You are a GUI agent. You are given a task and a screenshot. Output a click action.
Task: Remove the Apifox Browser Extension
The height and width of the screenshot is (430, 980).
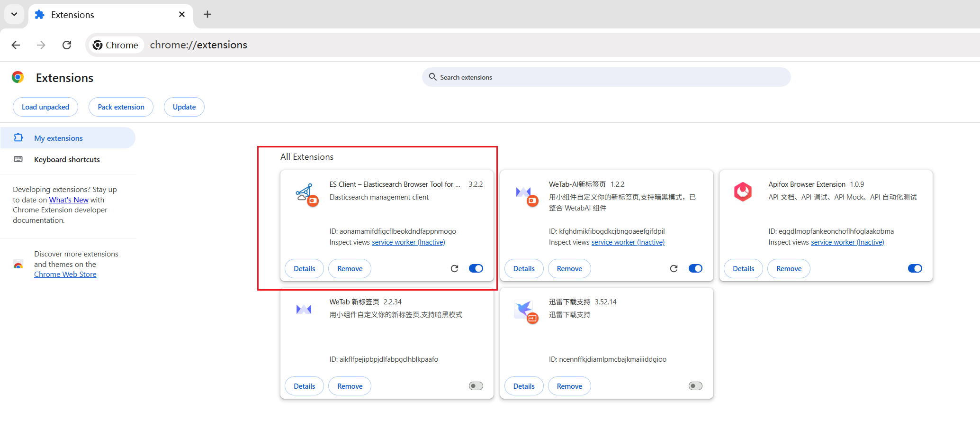click(789, 269)
